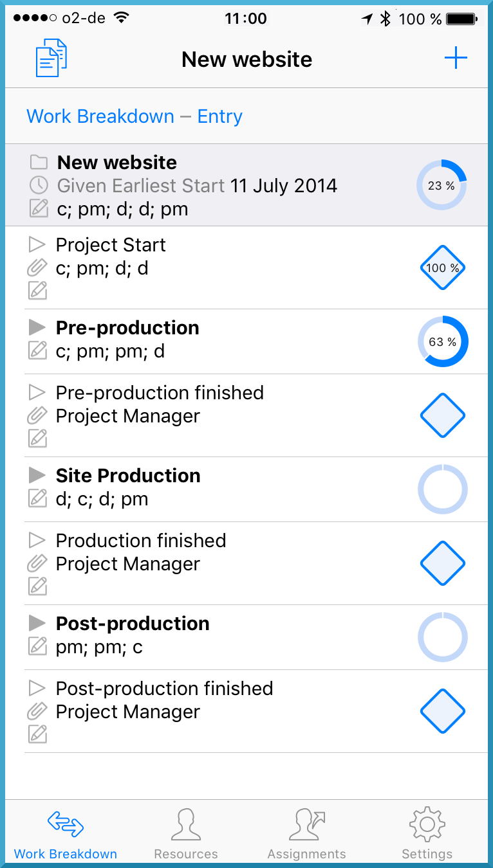Click the paperclip icon in Post-production finished row
This screenshot has width=493, height=868.
(37, 711)
